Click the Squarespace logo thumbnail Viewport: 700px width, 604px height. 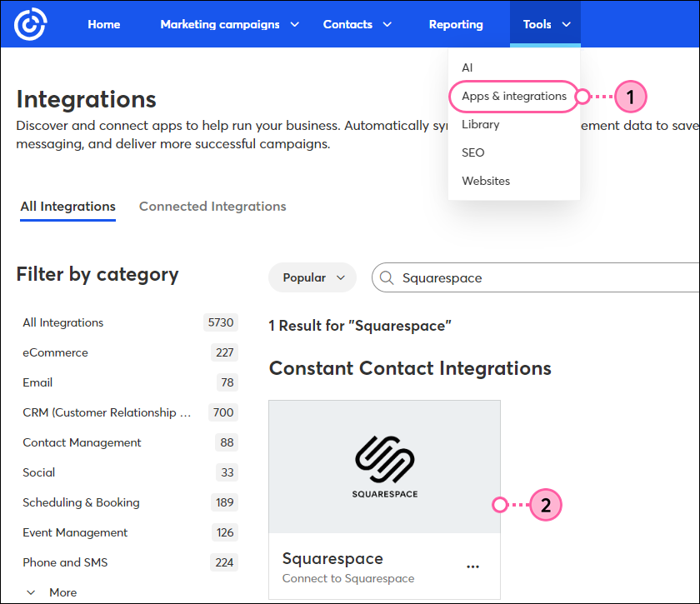[x=384, y=465]
